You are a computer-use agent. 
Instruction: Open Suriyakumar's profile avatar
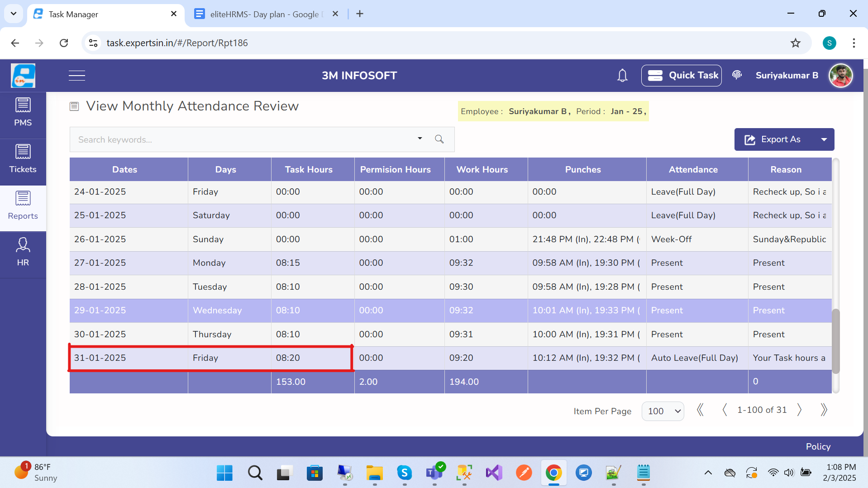[x=840, y=76]
